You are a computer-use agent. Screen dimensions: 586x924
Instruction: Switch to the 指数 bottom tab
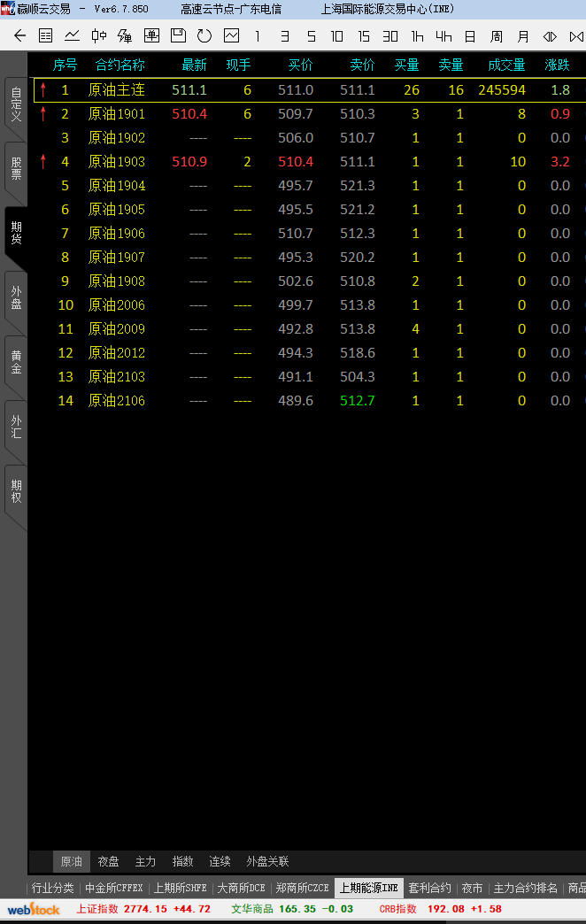pos(182,861)
